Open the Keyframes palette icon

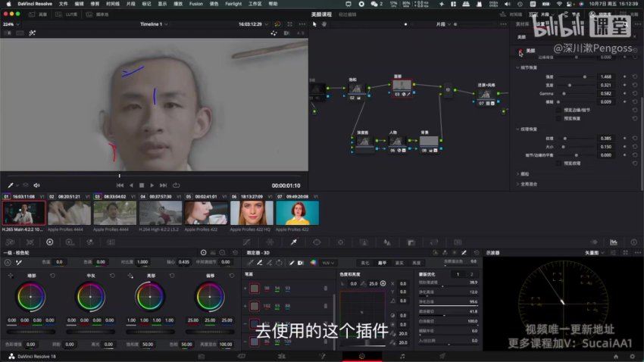pos(594,242)
